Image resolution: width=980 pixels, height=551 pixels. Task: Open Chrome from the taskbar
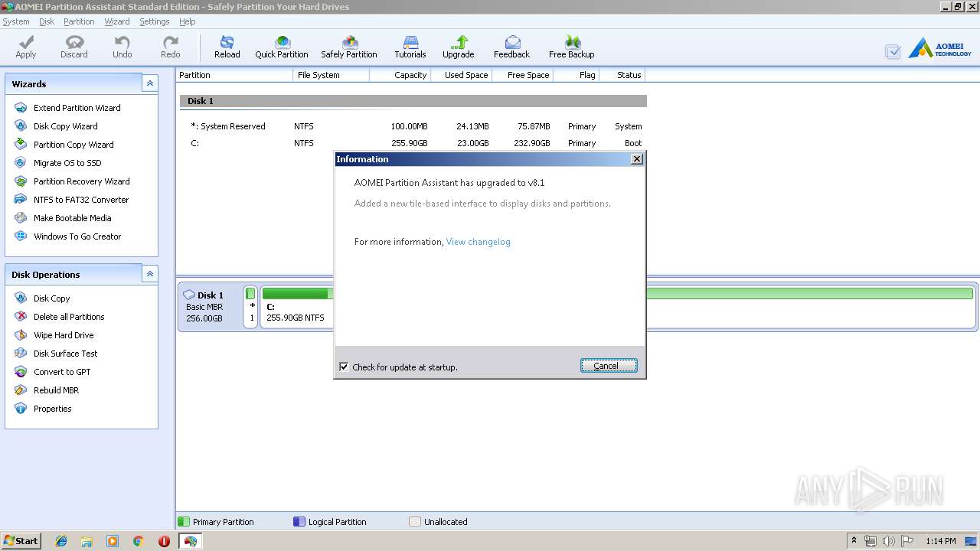click(x=138, y=541)
